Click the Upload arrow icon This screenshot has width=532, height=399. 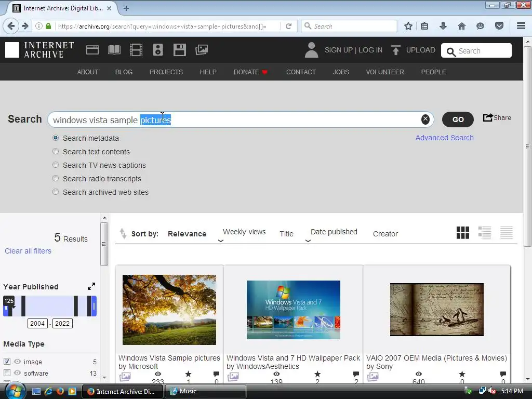(395, 50)
